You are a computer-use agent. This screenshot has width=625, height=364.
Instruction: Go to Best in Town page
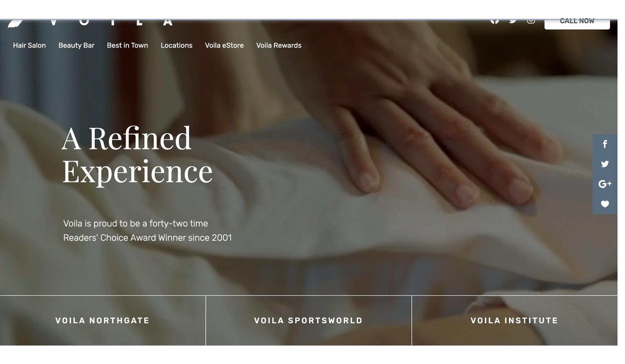[x=128, y=45]
